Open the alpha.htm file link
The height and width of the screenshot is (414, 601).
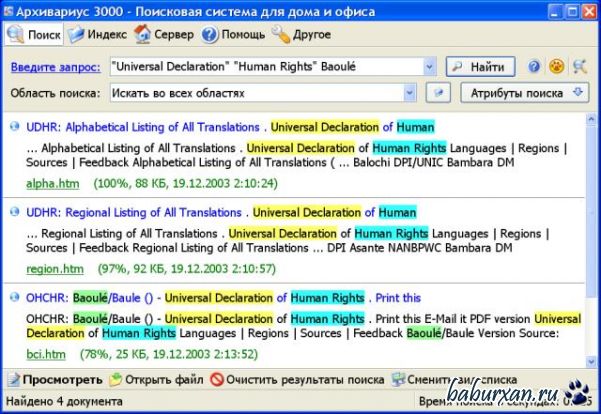tap(46, 184)
